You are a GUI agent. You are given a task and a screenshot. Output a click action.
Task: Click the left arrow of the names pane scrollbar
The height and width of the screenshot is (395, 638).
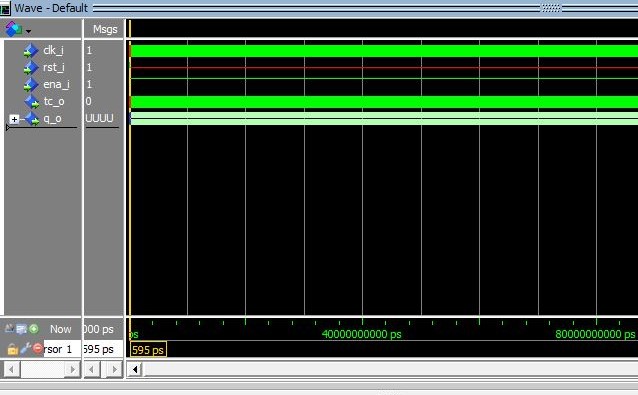click(11, 369)
